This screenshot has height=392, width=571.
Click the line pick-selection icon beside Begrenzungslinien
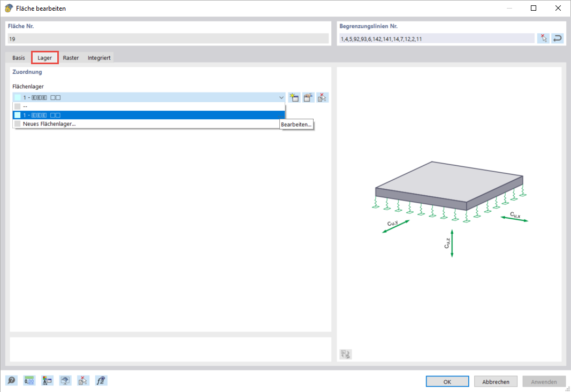point(543,38)
